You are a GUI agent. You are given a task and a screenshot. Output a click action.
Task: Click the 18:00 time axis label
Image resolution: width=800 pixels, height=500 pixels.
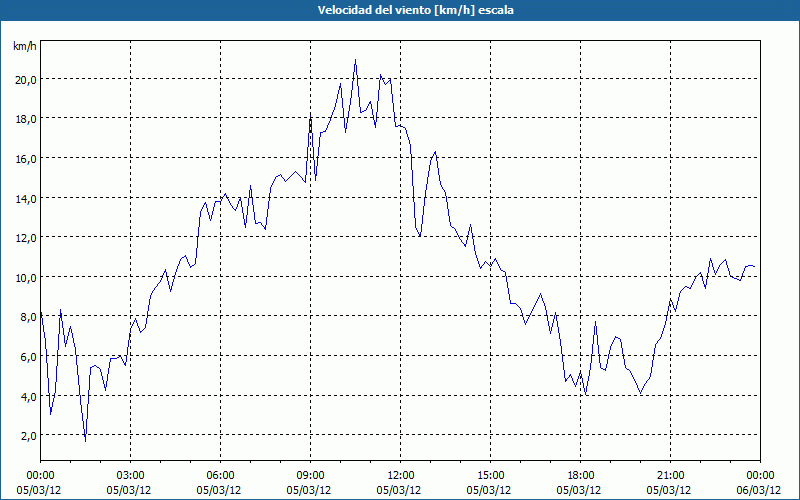coord(581,475)
